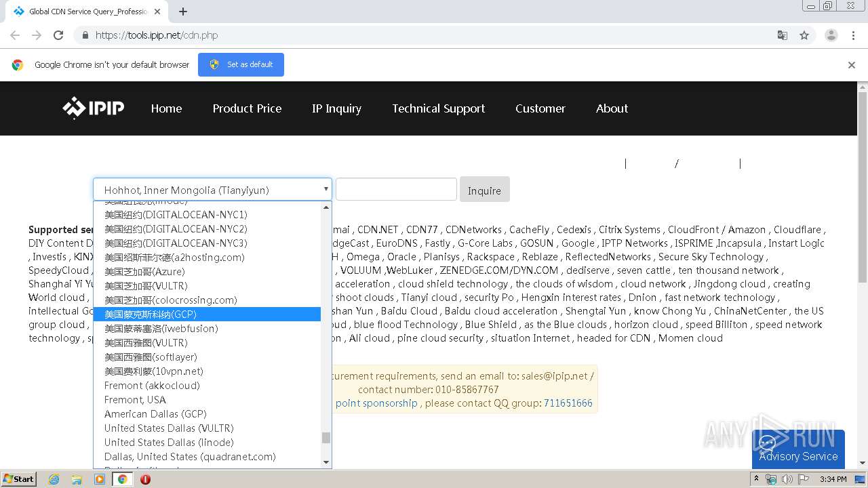
Task: Open the Chrome profile avatar
Action: pos(831,35)
